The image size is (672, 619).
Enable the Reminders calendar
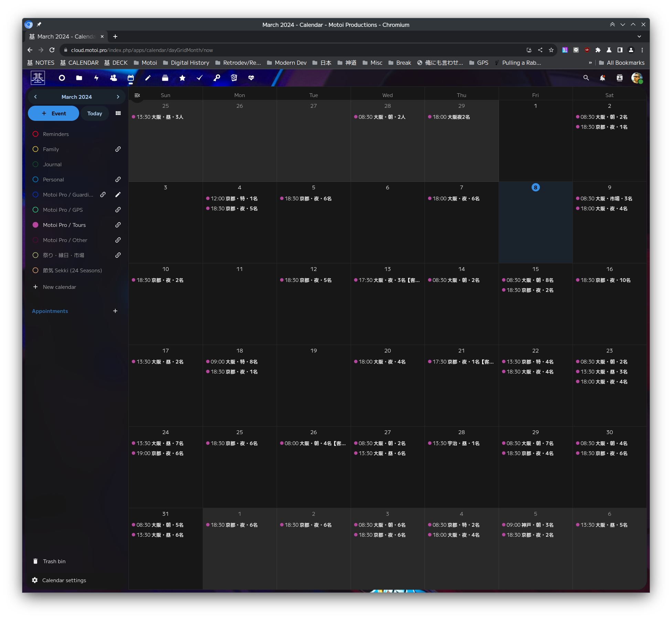pos(35,134)
